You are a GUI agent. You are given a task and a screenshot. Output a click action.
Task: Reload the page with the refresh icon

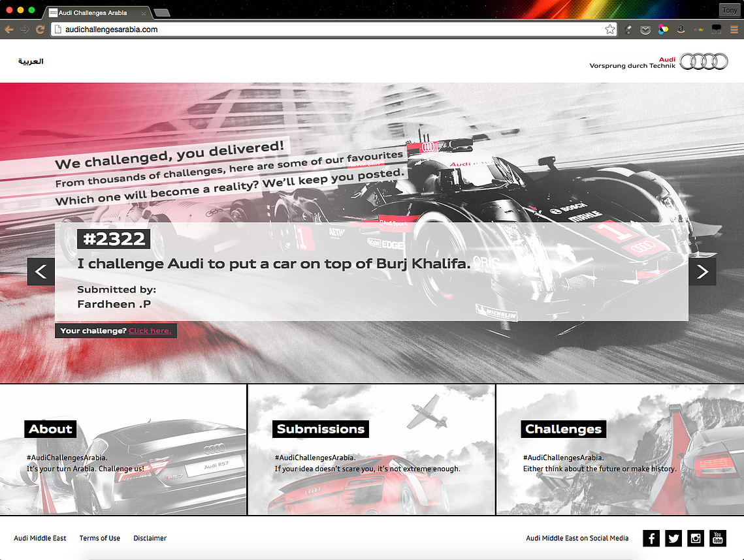[40, 29]
